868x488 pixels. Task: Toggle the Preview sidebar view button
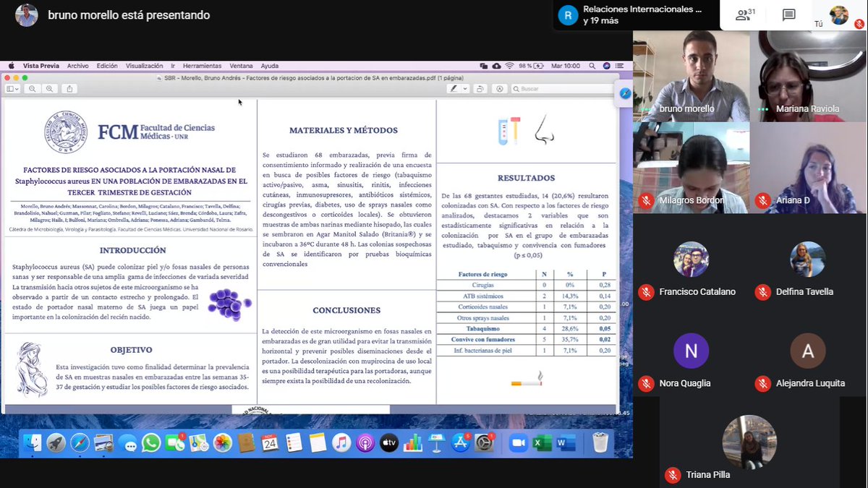coord(11,89)
